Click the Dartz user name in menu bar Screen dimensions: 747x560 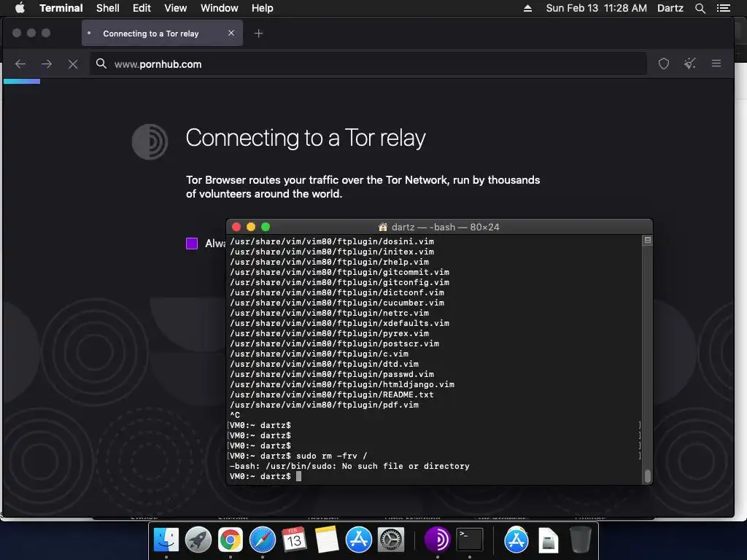point(670,8)
